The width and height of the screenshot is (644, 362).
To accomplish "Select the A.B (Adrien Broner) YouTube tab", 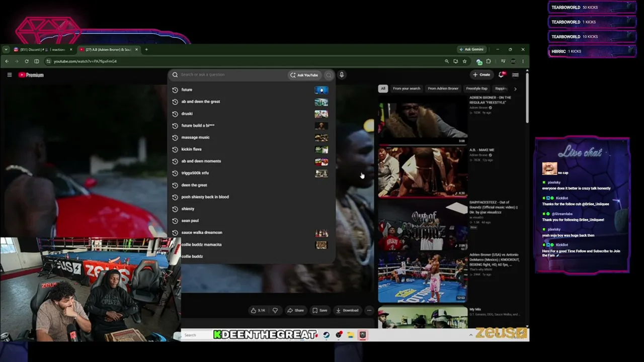I will point(109,49).
